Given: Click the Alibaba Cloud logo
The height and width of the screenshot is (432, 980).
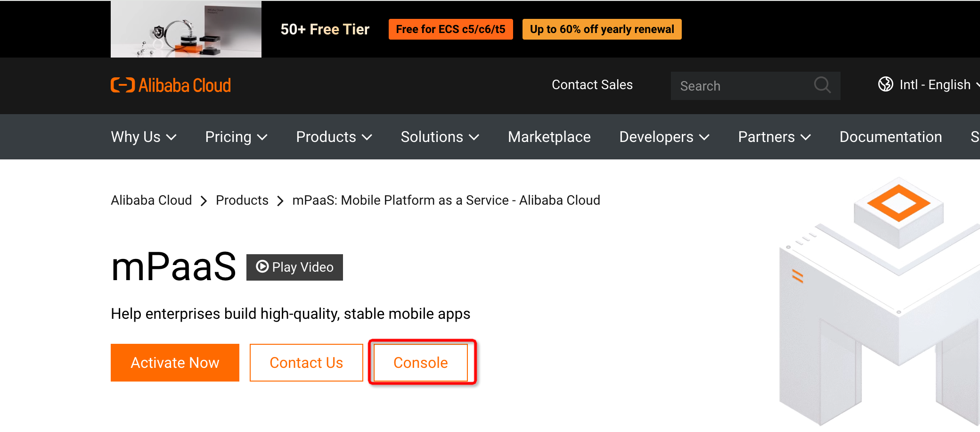Looking at the screenshot, I should 171,85.
